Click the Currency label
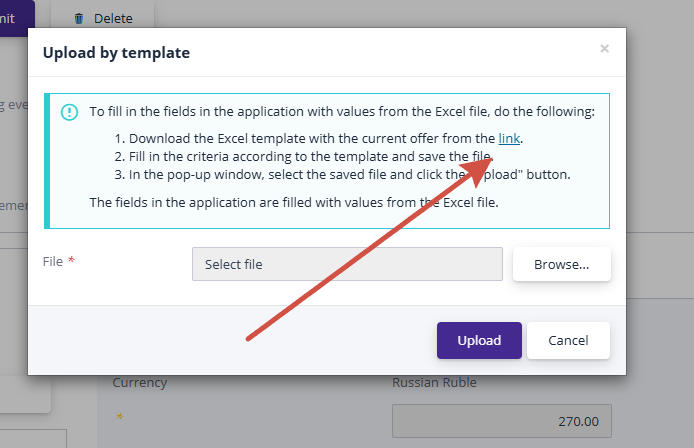Screen dimensions: 694x448 coord(140,382)
